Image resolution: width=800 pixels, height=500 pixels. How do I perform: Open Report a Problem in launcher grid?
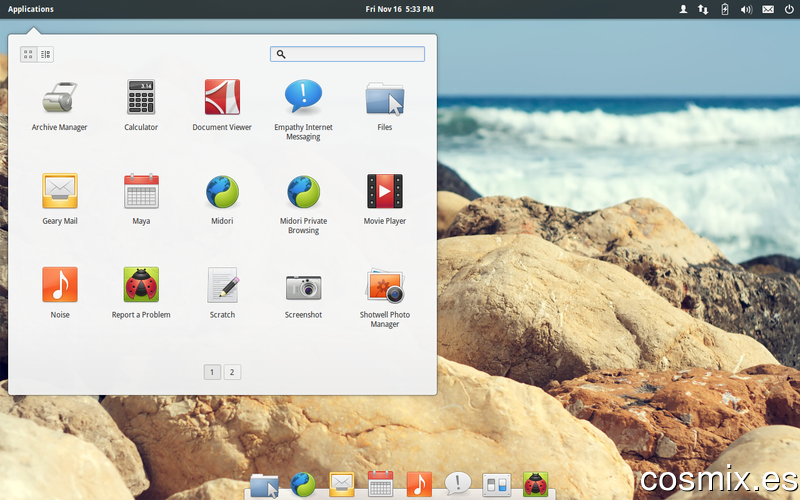(141, 293)
